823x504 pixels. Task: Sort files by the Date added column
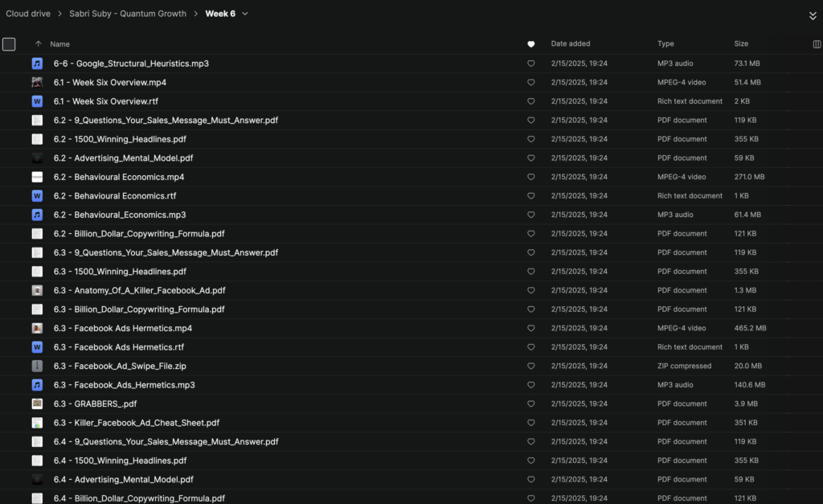point(571,43)
